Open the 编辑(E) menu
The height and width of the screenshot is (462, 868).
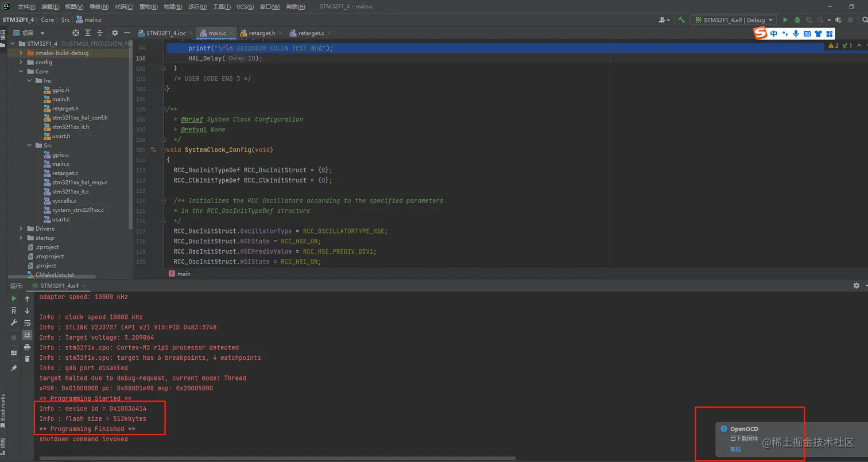[50, 7]
